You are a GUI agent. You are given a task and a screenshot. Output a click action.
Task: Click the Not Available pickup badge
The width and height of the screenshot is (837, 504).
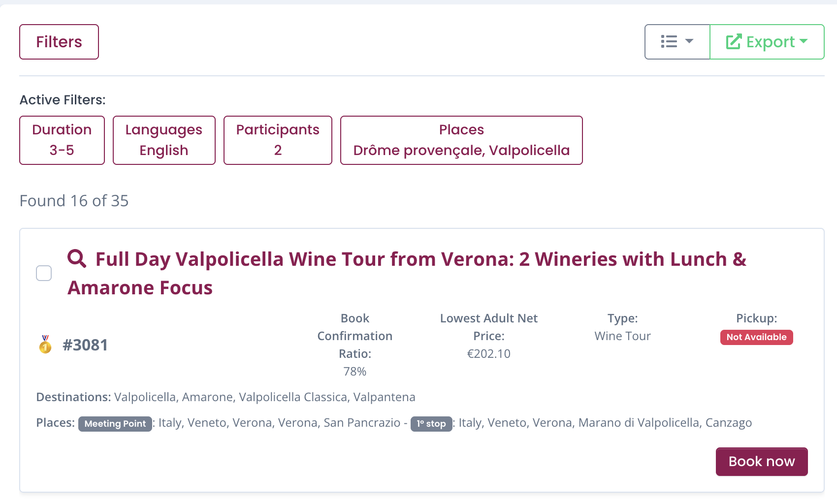click(756, 337)
